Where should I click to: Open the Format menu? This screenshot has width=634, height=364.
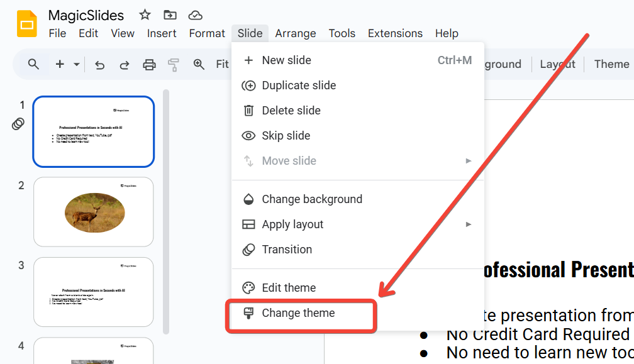pos(206,33)
